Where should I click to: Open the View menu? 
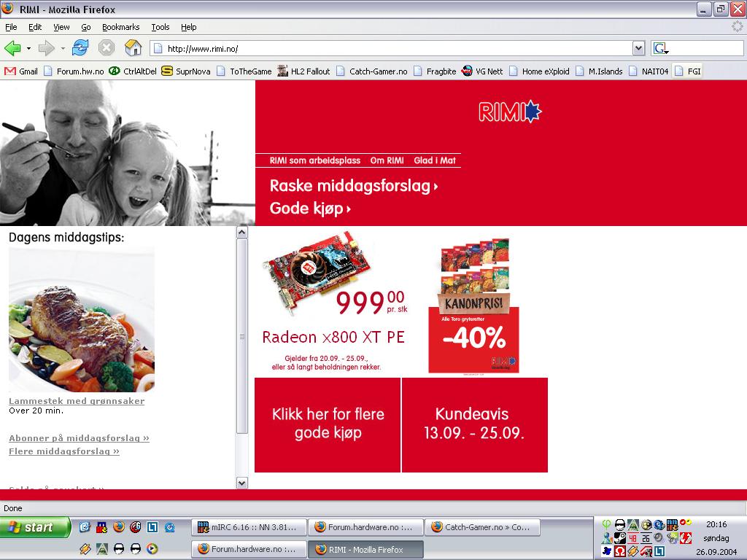tap(61, 27)
